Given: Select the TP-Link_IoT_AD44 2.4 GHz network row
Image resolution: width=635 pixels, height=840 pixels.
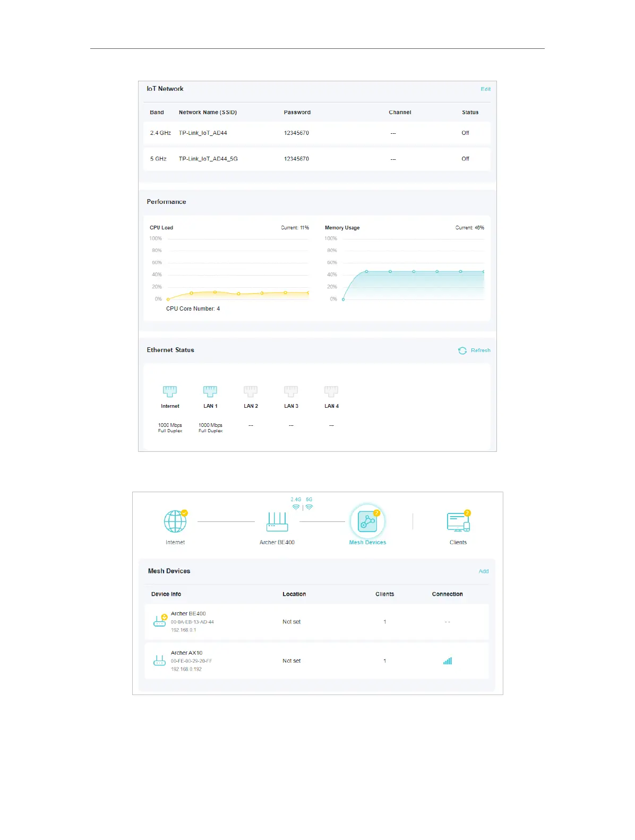Looking at the screenshot, I should [x=316, y=133].
